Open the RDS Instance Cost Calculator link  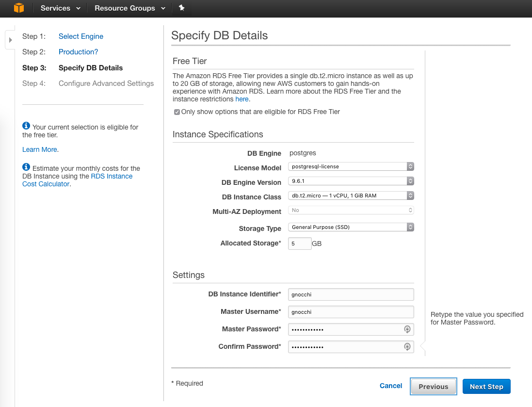112,177
